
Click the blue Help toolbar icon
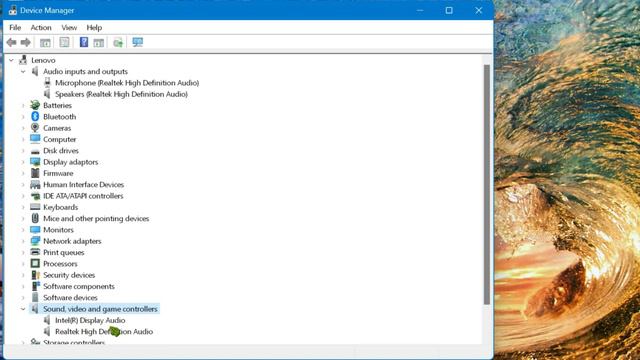84,42
